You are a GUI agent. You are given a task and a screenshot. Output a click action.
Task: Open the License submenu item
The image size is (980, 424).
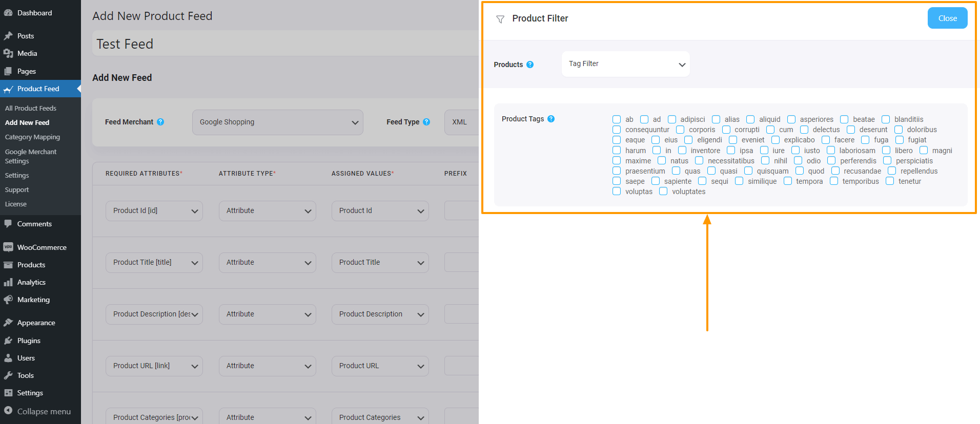15,204
